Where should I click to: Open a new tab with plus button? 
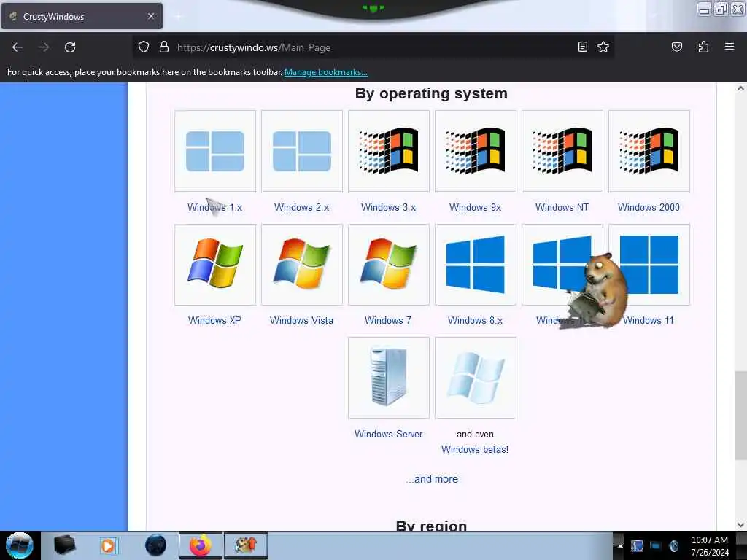point(179,17)
